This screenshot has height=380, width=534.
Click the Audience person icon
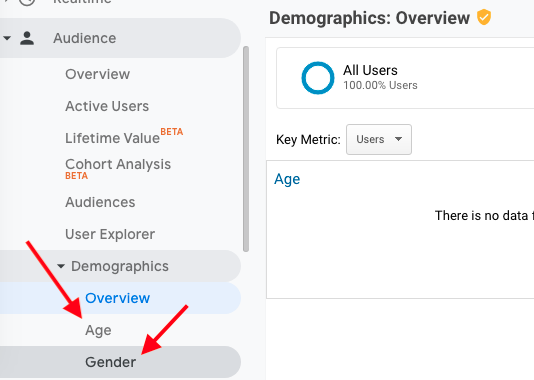pyautogui.click(x=27, y=38)
